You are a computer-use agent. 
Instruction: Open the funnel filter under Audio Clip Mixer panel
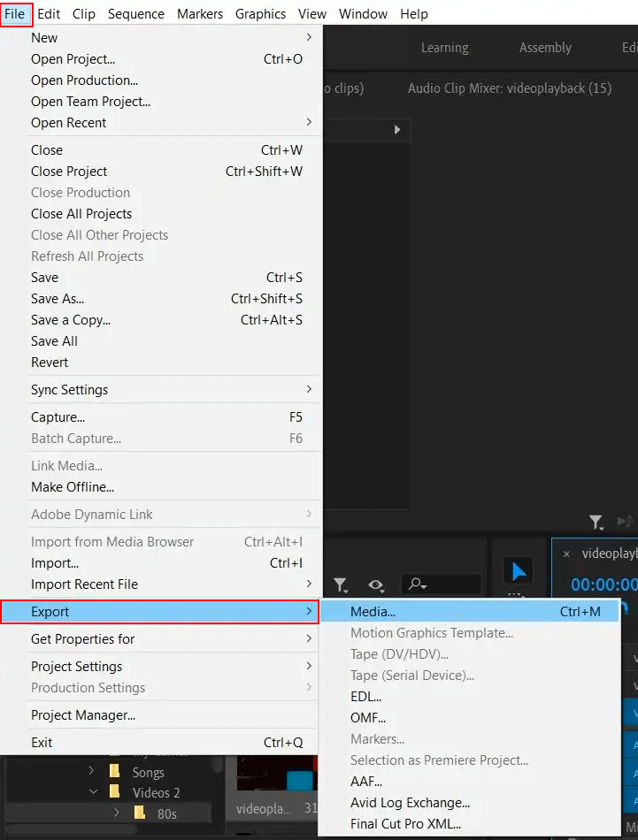click(596, 523)
